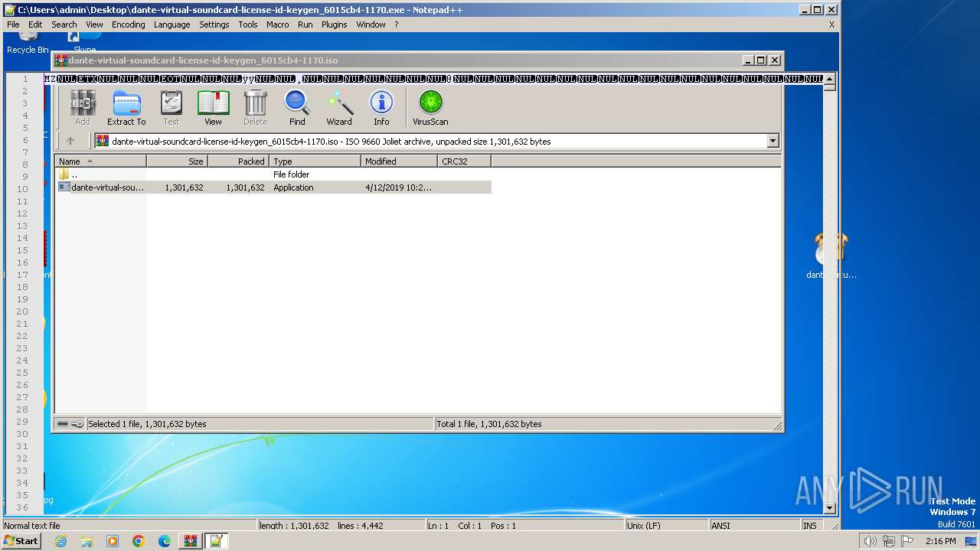Open Notepad++ Macro menu
The height and width of the screenshot is (551, 980).
pyautogui.click(x=278, y=24)
